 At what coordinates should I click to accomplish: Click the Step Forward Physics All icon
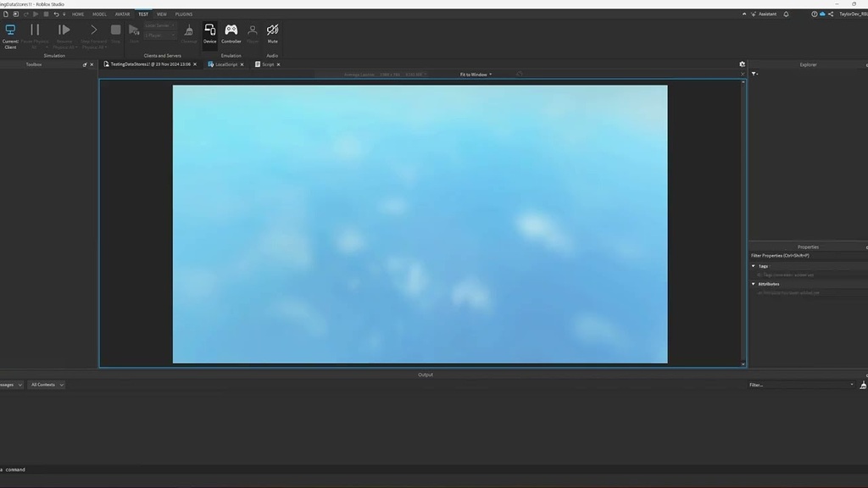[x=93, y=30]
